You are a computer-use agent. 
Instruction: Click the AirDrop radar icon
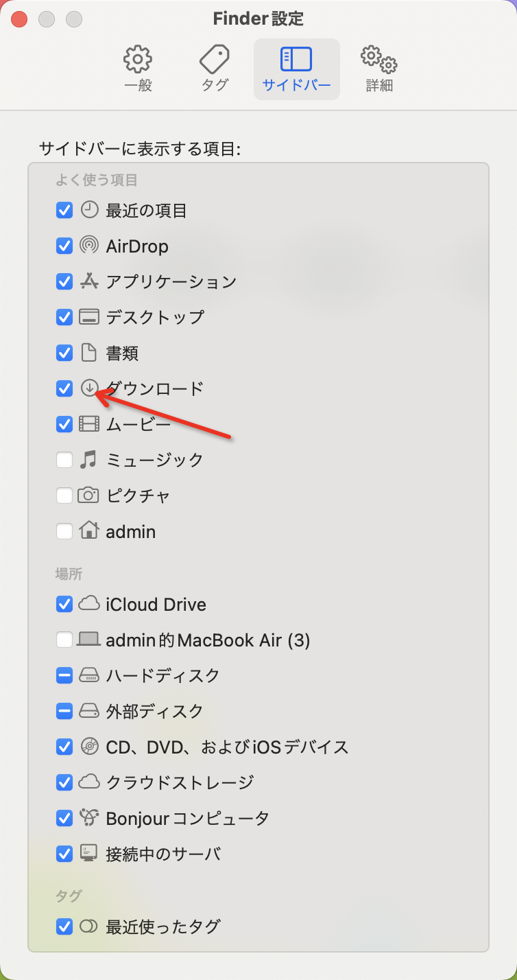tap(89, 246)
